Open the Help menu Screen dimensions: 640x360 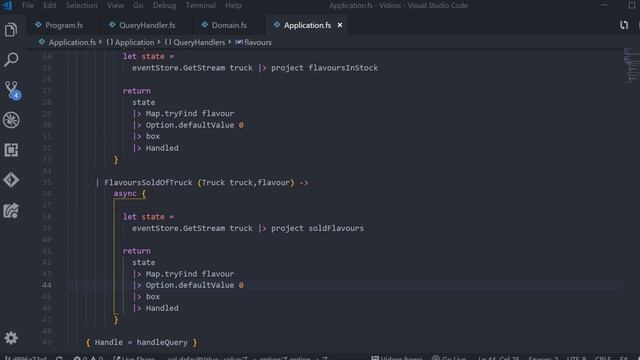tap(233, 5)
